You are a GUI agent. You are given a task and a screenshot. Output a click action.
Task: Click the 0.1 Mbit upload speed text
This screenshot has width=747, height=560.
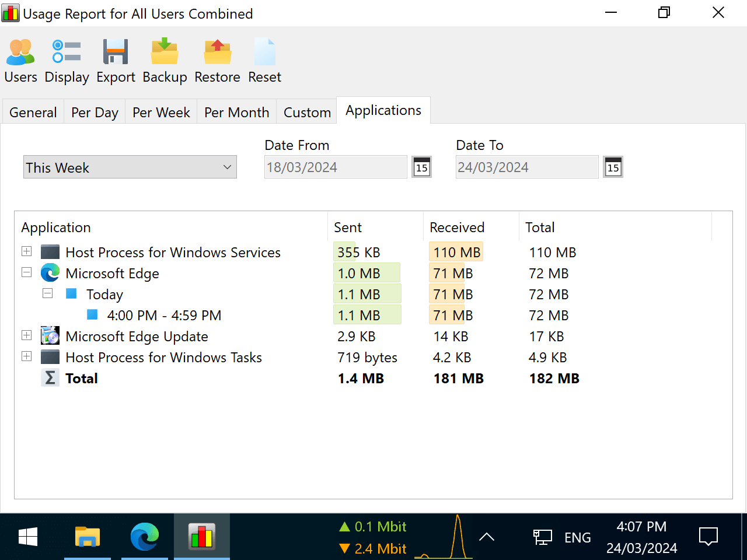[381, 526]
